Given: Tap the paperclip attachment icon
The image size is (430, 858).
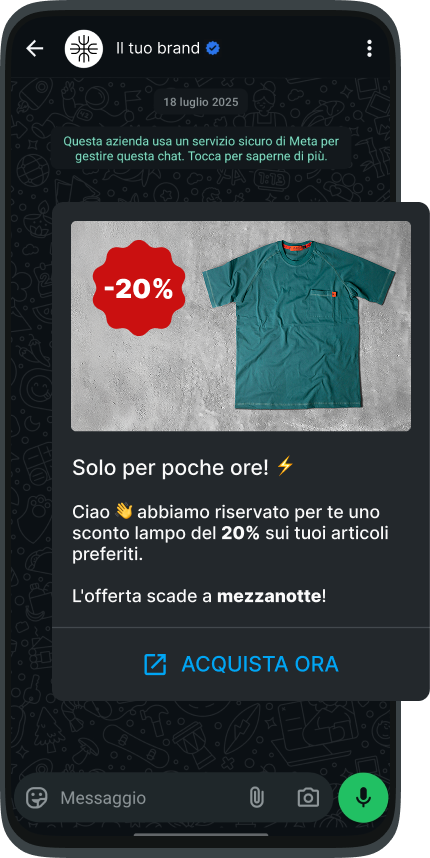Looking at the screenshot, I should pyautogui.click(x=256, y=797).
